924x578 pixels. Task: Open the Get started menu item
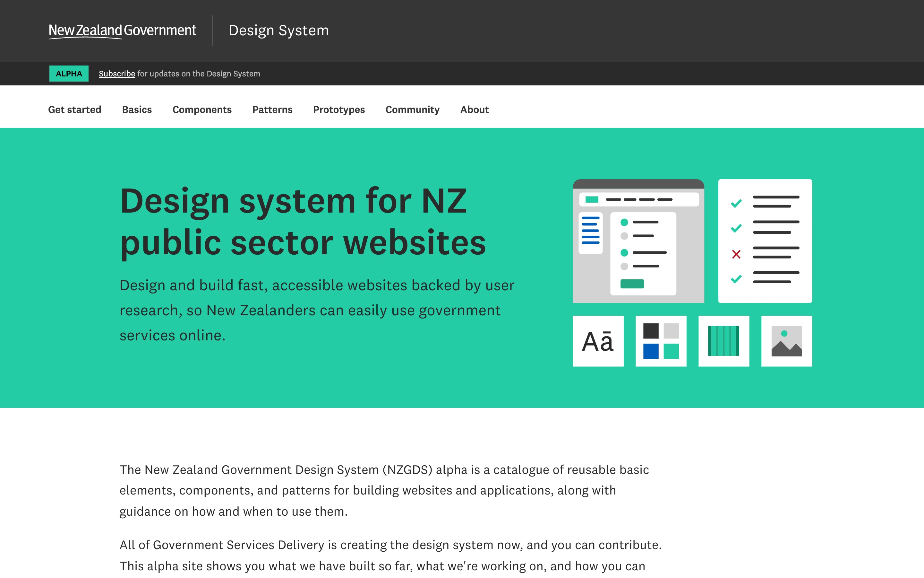coord(74,110)
